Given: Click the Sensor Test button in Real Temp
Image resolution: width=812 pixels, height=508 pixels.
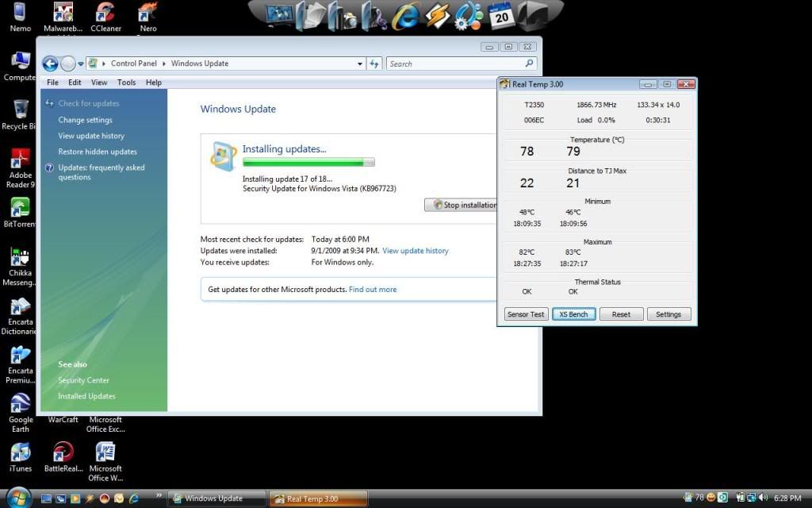Looking at the screenshot, I should (526, 314).
